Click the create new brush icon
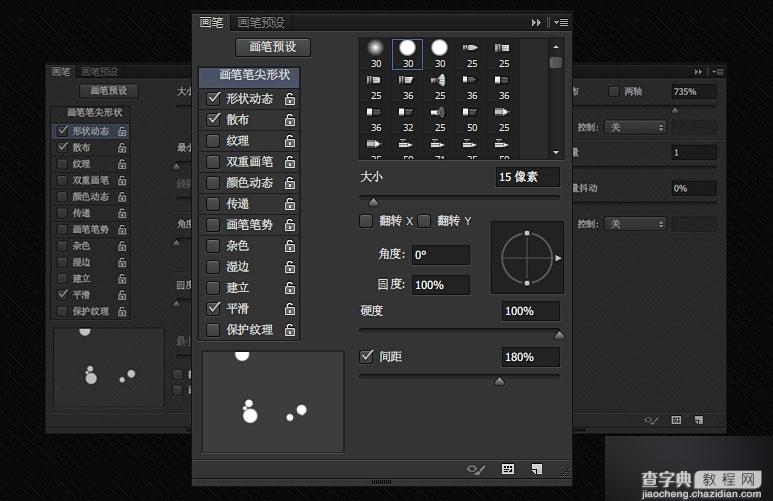Screen dimensions: 773x501 click(537, 468)
